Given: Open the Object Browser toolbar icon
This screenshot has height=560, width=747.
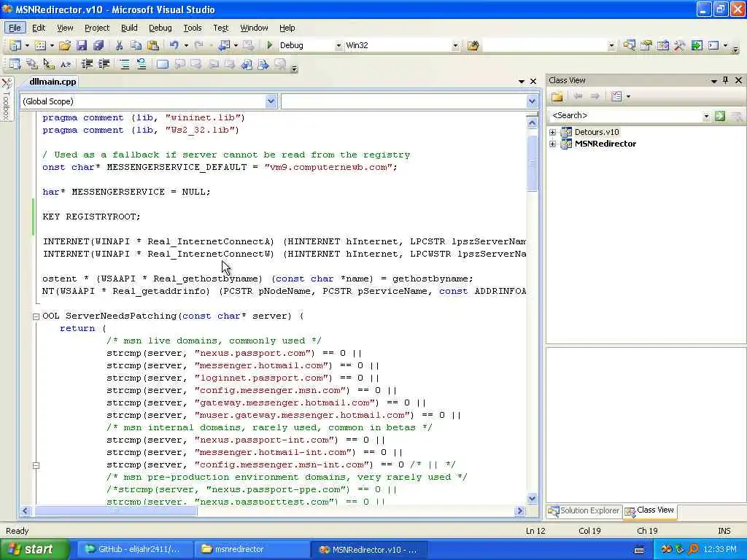Looking at the screenshot, I should [662, 45].
